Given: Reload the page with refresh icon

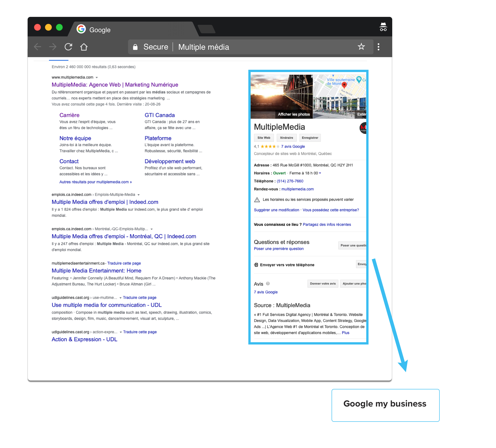Looking at the screenshot, I should point(68,47).
